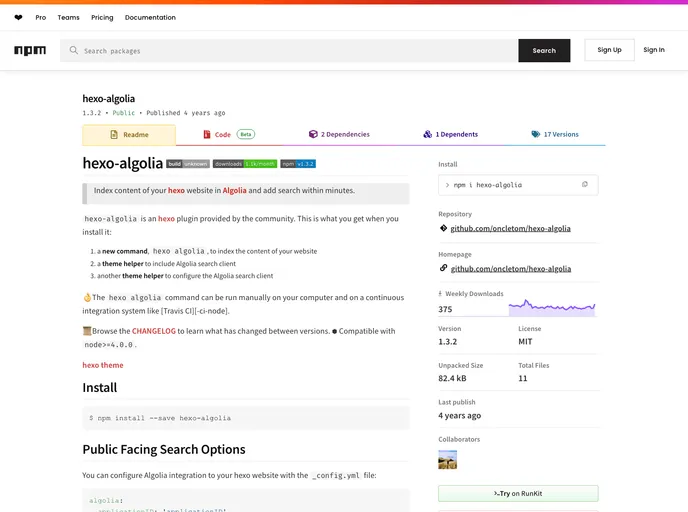The width and height of the screenshot is (688, 512).
Task: Click the Public Facing Search Options heading
Action: pyautogui.click(x=164, y=449)
